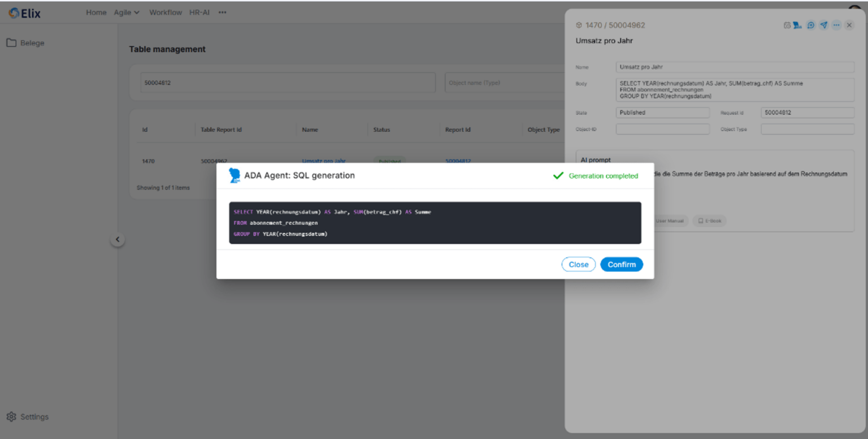Open the Home menu item
This screenshot has width=868, height=439.
point(96,12)
